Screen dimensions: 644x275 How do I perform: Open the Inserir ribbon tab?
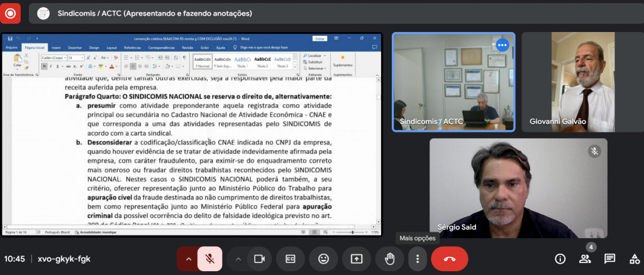[x=56, y=47]
